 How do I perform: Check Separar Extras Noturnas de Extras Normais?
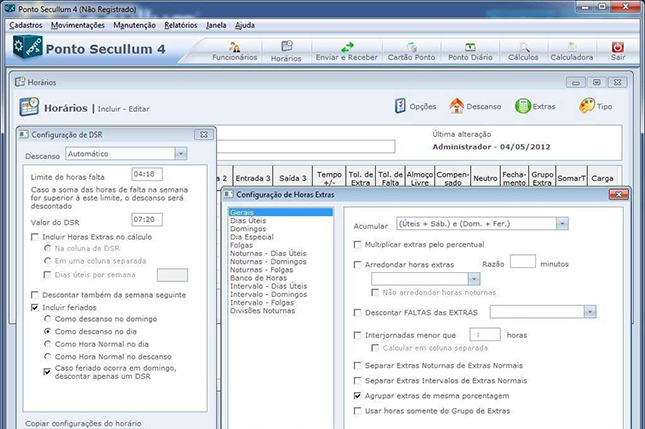357,365
